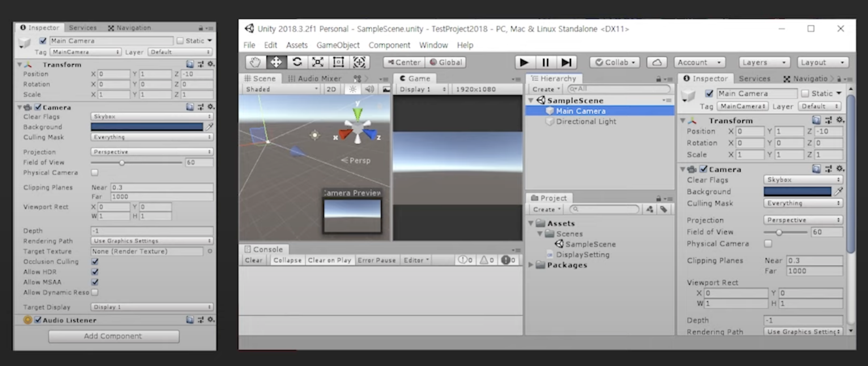Image resolution: width=868 pixels, height=366 pixels.
Task: Toggle Occlusion Culling checkbox
Action: pyautogui.click(x=95, y=262)
